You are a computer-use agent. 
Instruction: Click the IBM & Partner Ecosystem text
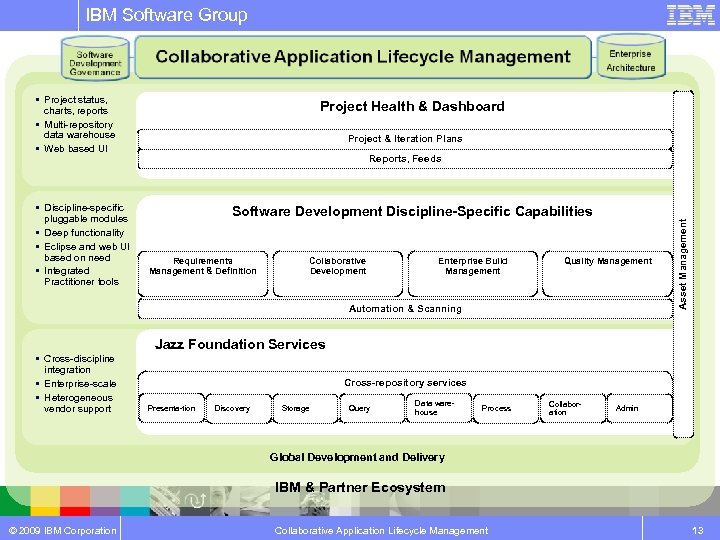360,487
